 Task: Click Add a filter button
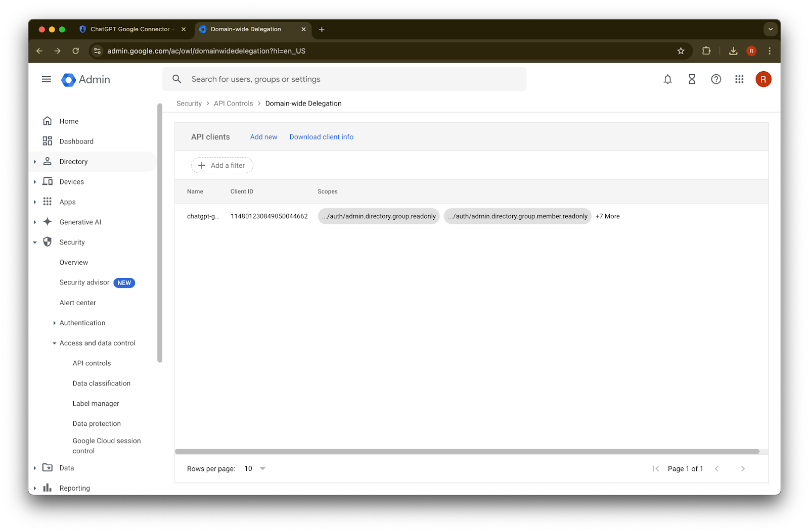(x=222, y=165)
